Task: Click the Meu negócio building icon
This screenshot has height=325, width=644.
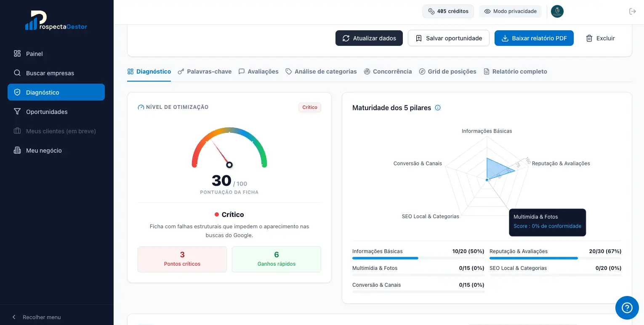Action: pyautogui.click(x=17, y=150)
